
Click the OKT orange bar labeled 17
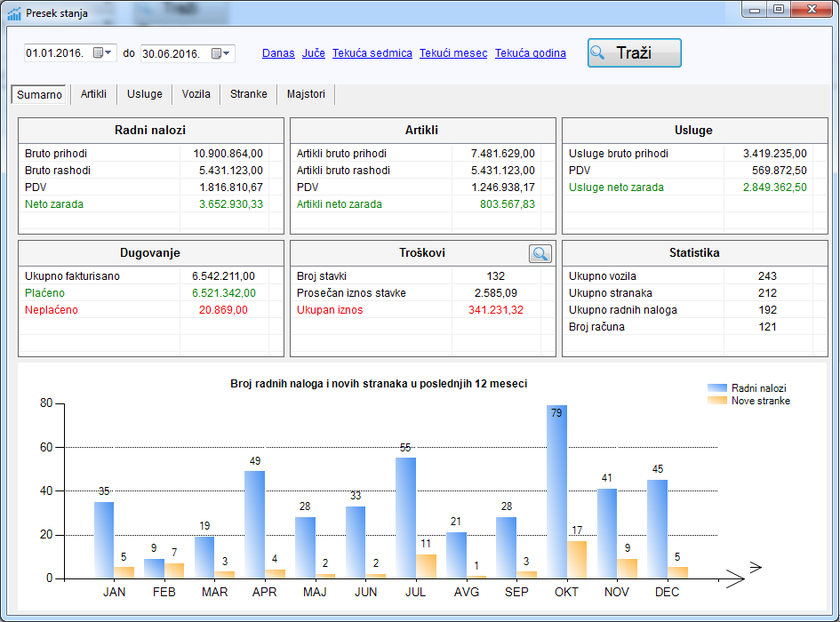577,559
